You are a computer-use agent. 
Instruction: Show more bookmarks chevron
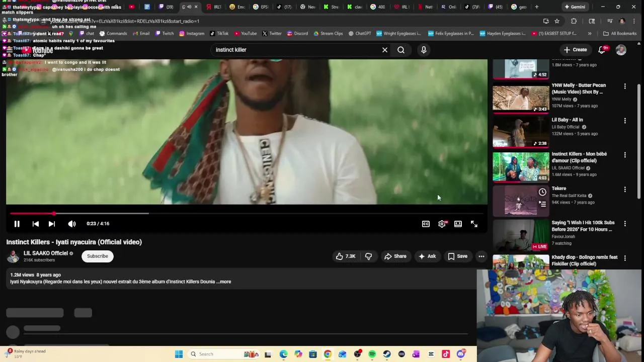590,34
